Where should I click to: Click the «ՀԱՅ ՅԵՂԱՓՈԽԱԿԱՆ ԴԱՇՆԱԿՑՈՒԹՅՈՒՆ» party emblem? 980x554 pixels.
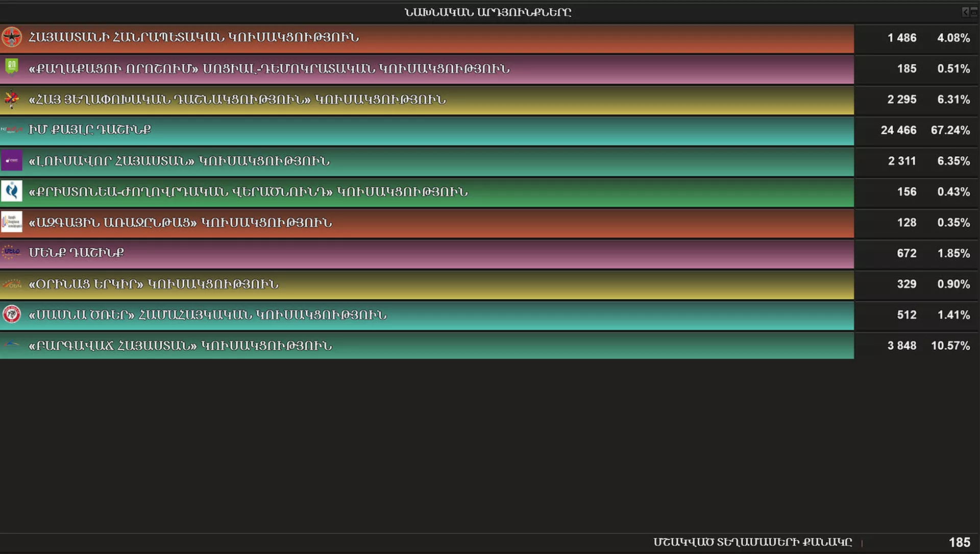(x=11, y=99)
